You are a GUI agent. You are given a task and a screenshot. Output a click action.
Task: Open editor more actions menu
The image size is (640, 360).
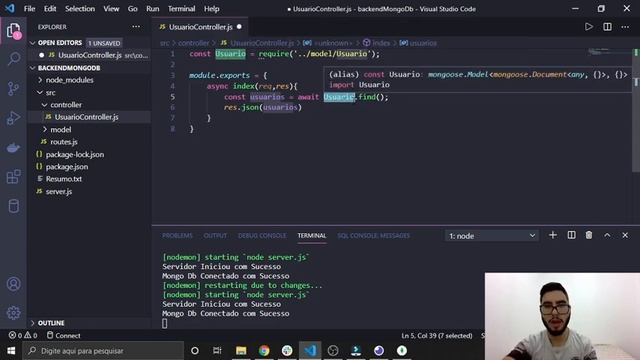625,27
